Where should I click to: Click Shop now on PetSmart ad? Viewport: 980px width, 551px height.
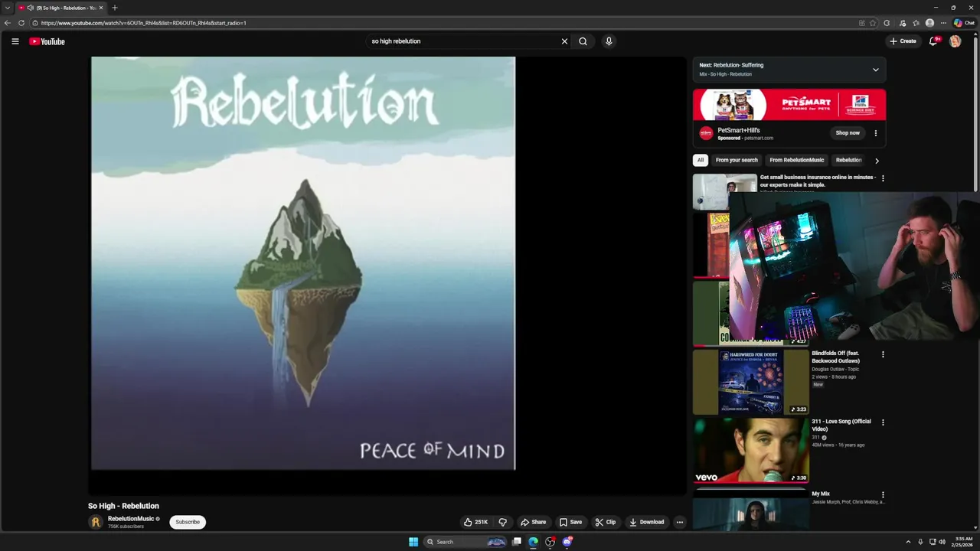click(x=848, y=133)
